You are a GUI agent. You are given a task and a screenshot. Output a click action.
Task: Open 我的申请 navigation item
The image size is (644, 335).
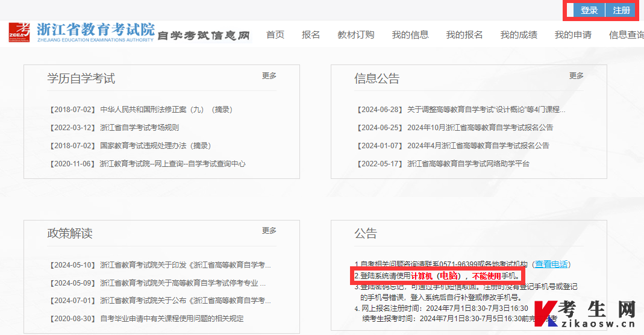(x=572, y=35)
